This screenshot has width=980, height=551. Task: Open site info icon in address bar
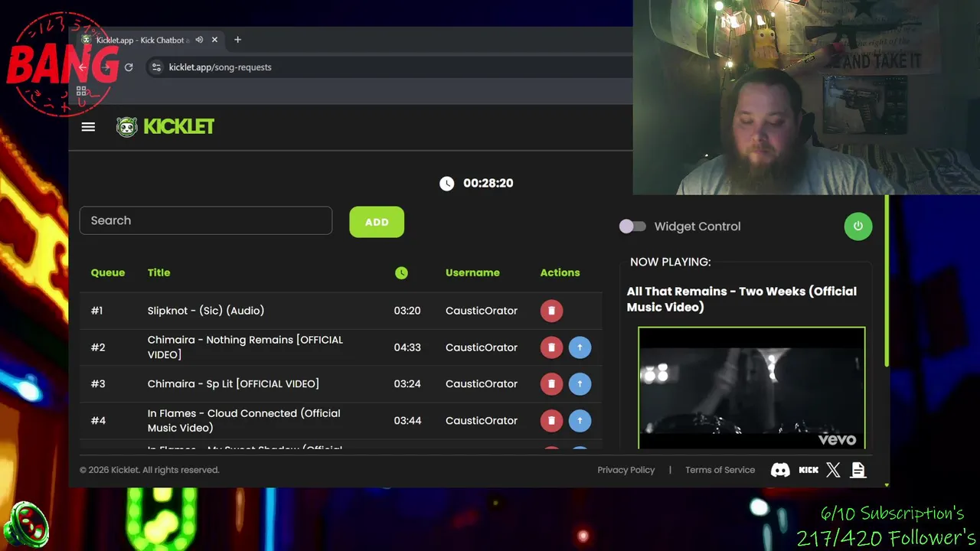click(156, 67)
